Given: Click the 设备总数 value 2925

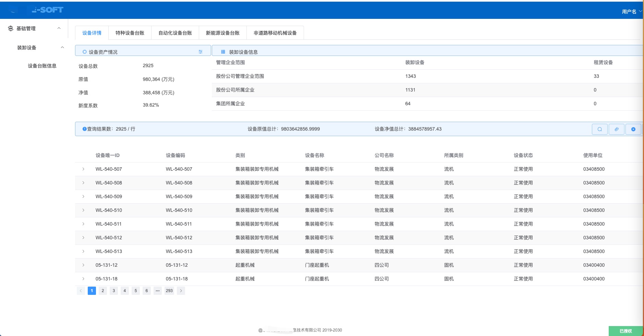Looking at the screenshot, I should pyautogui.click(x=148, y=65).
